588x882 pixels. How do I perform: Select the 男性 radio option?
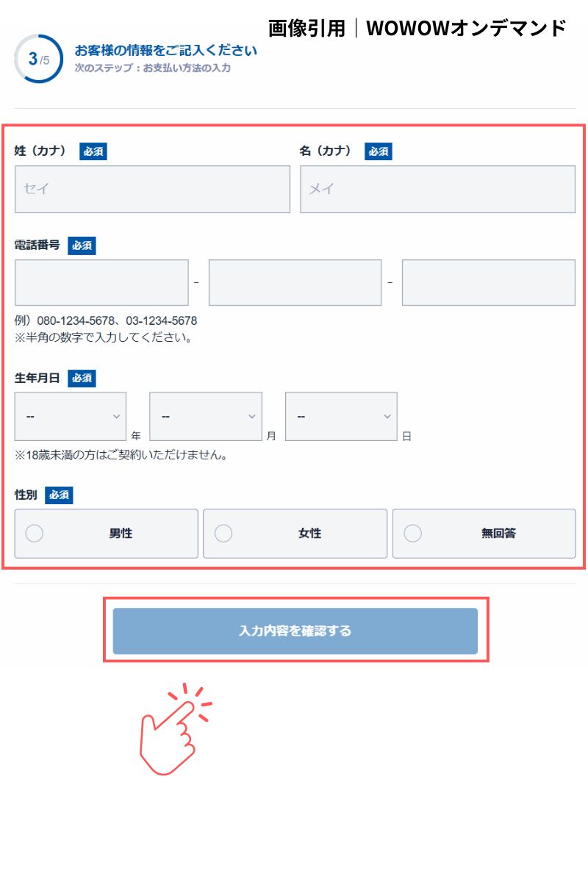point(107,534)
